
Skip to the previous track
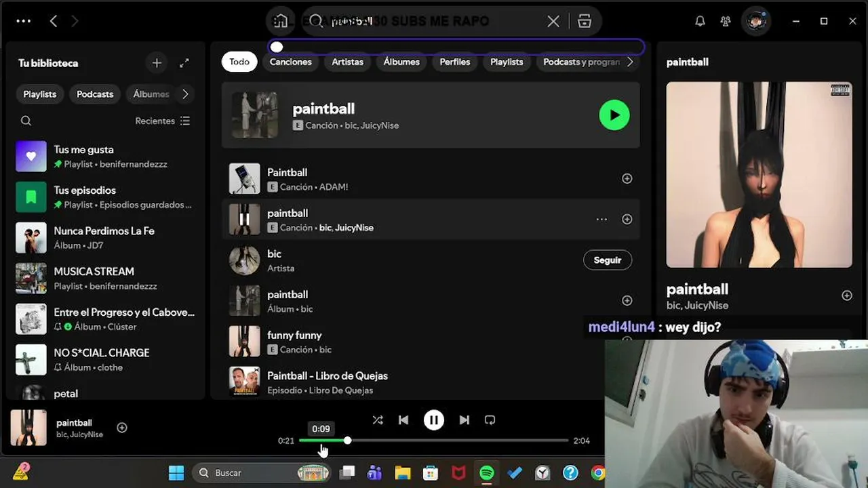coord(403,420)
